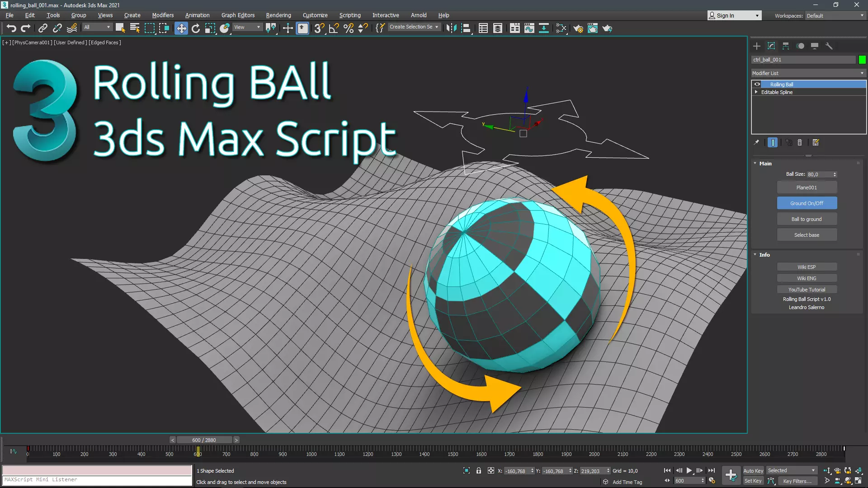Click the Plane001 ground pick button

(x=807, y=188)
